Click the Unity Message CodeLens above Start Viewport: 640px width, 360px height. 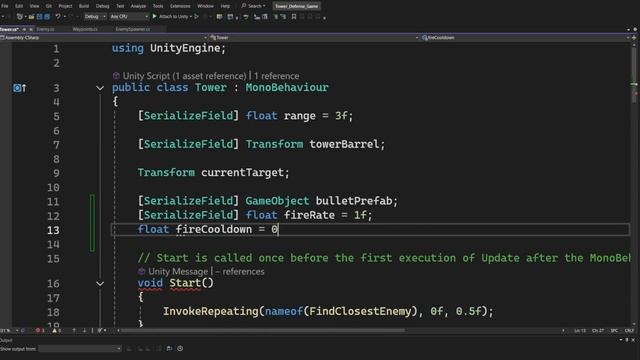pyautogui.click(x=178, y=271)
